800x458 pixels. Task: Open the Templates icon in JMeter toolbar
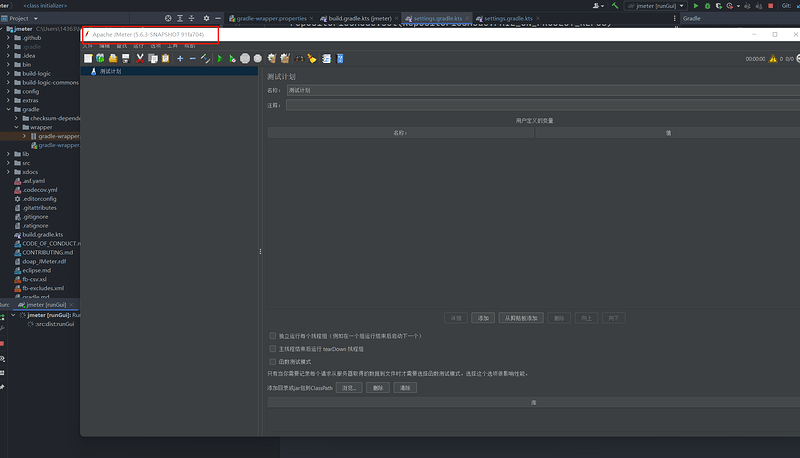[x=101, y=59]
